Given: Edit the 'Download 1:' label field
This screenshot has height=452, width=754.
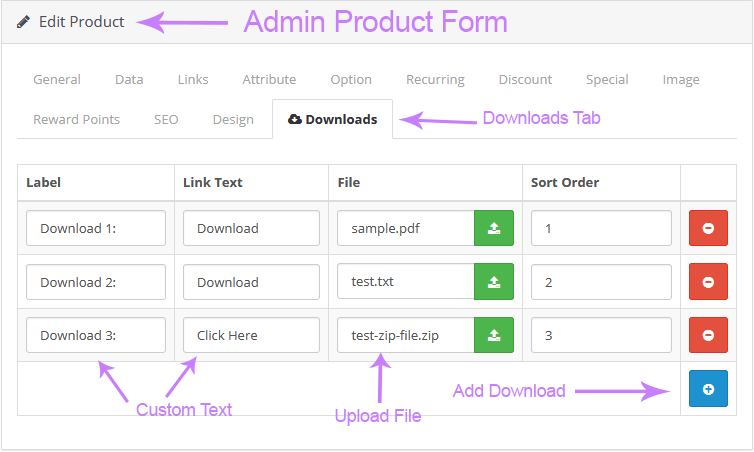Looking at the screenshot, I should point(96,228).
